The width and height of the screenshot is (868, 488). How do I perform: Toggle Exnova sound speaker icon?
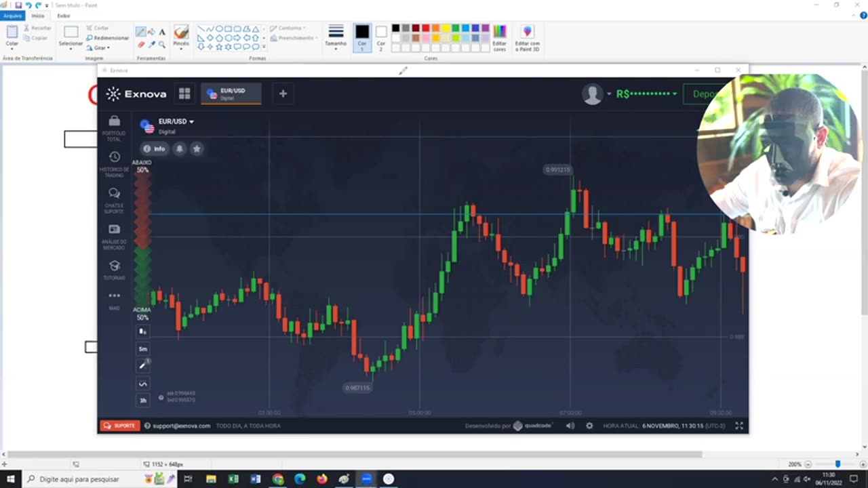pyautogui.click(x=570, y=426)
